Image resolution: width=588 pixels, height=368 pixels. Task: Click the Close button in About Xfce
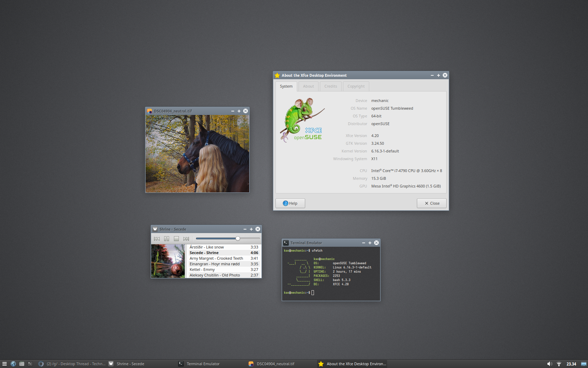[432, 203]
